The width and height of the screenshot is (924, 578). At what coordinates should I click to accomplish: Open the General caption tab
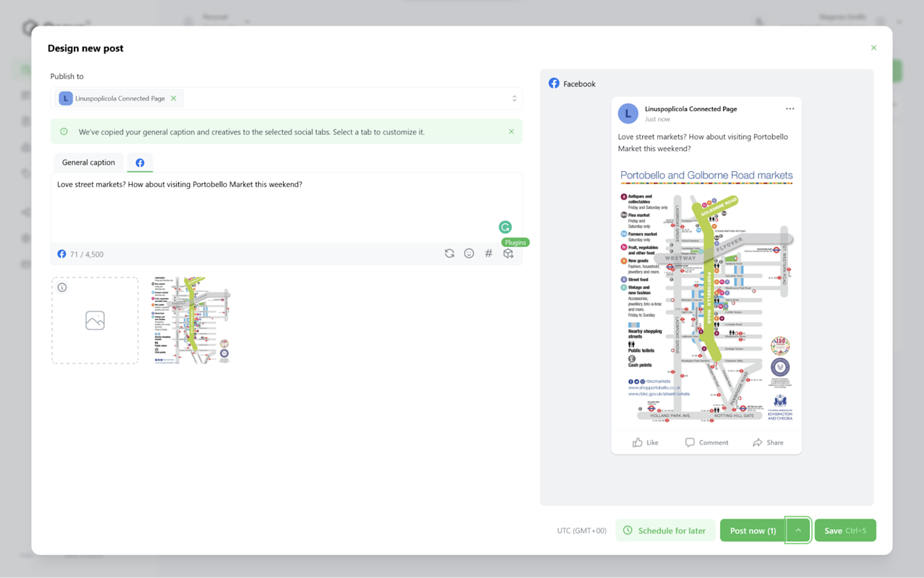click(x=88, y=163)
